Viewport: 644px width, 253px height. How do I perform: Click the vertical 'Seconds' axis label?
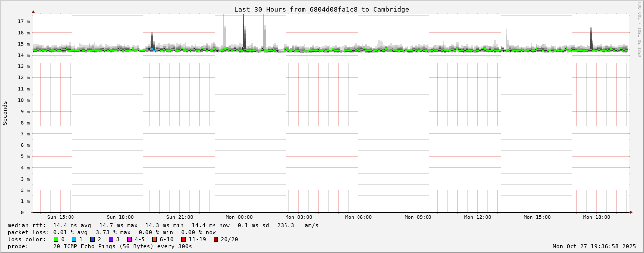pyautogui.click(x=5, y=113)
